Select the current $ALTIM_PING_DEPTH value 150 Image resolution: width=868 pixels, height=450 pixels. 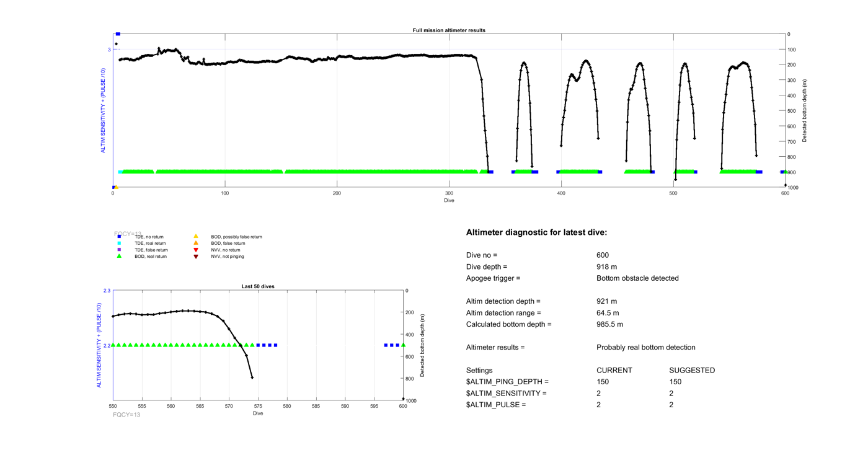[603, 382]
